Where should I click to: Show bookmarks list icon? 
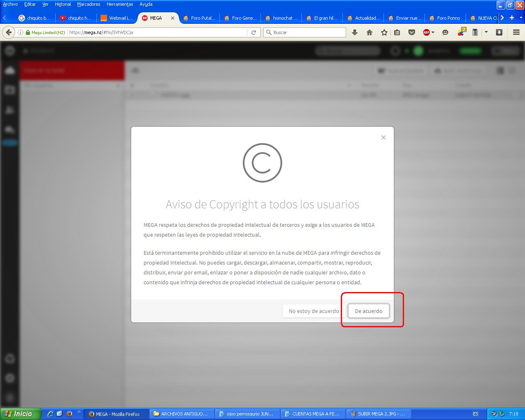397,32
